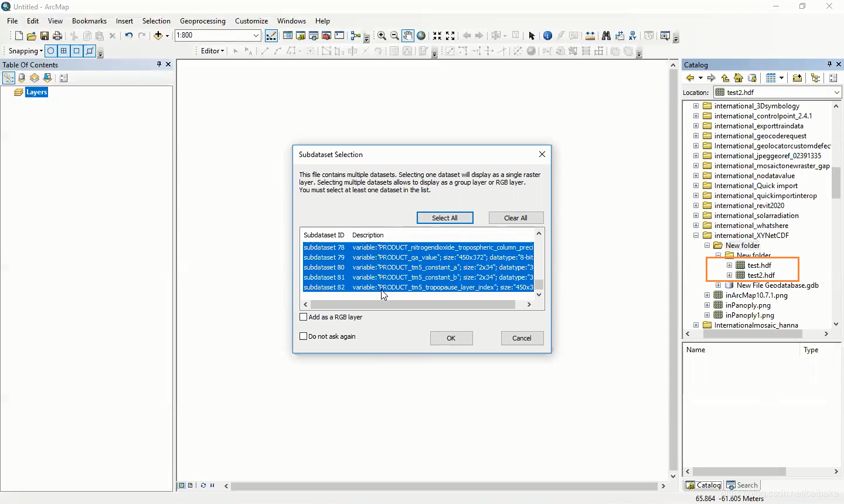Activate the Pan tool

coord(408,35)
